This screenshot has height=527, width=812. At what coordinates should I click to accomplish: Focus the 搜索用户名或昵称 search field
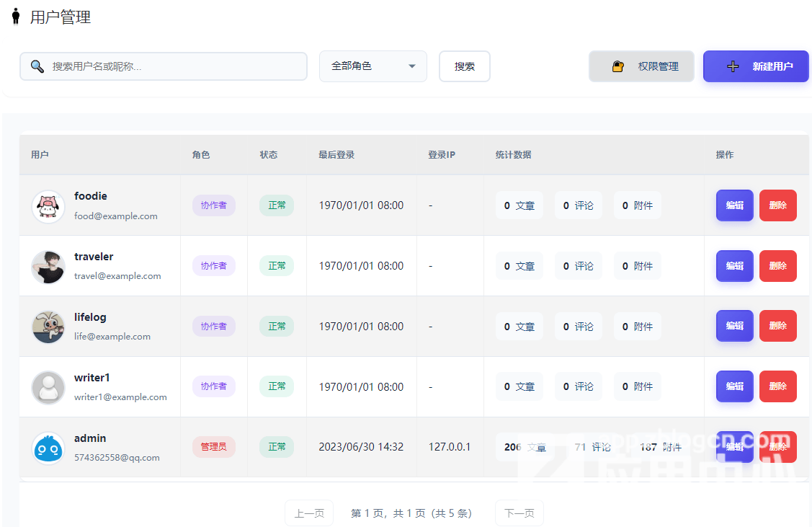pyautogui.click(x=173, y=66)
